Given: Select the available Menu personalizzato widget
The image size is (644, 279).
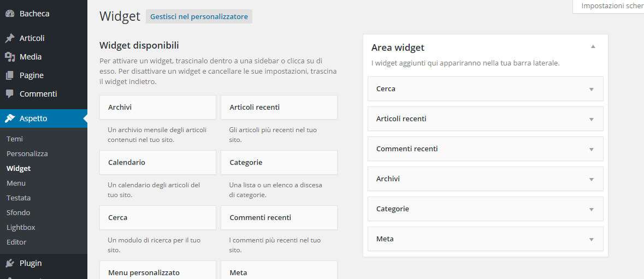Looking at the screenshot, I should point(158,271).
